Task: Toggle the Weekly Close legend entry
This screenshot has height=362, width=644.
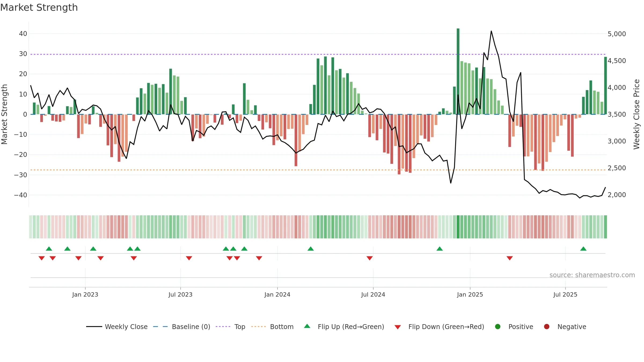Action: coord(117,327)
